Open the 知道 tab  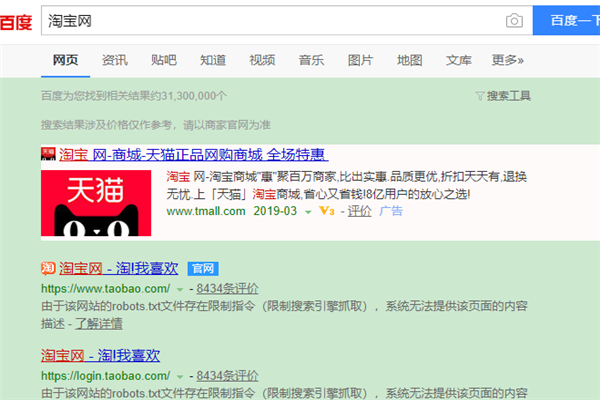tap(213, 60)
